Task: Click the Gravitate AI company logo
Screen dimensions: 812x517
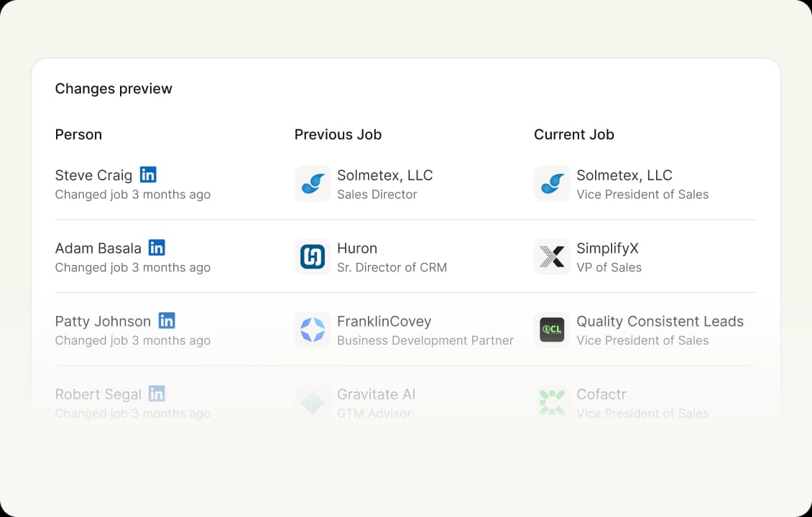Action: coord(313,403)
